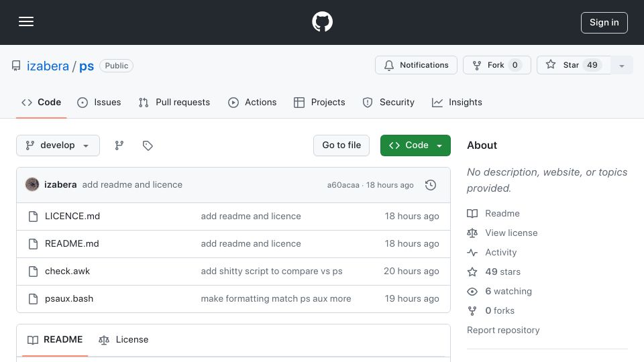
Task: Switch to the Security tab
Action: [388, 102]
